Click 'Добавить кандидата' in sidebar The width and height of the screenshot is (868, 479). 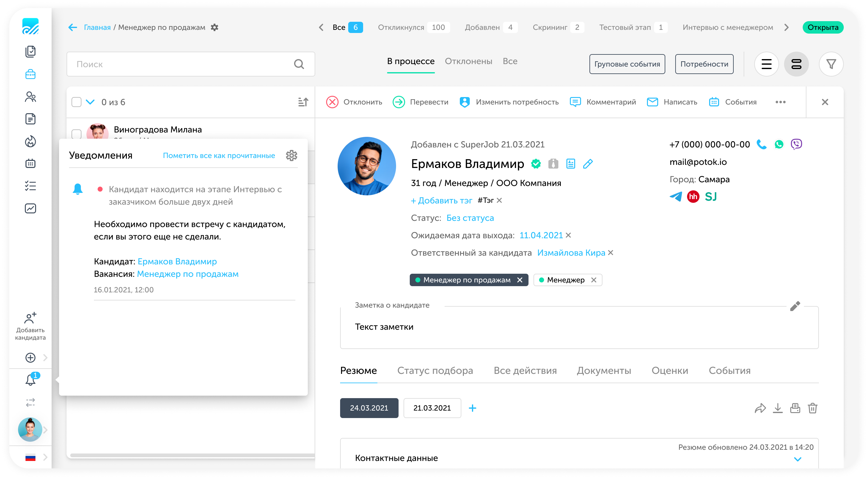pos(30,327)
